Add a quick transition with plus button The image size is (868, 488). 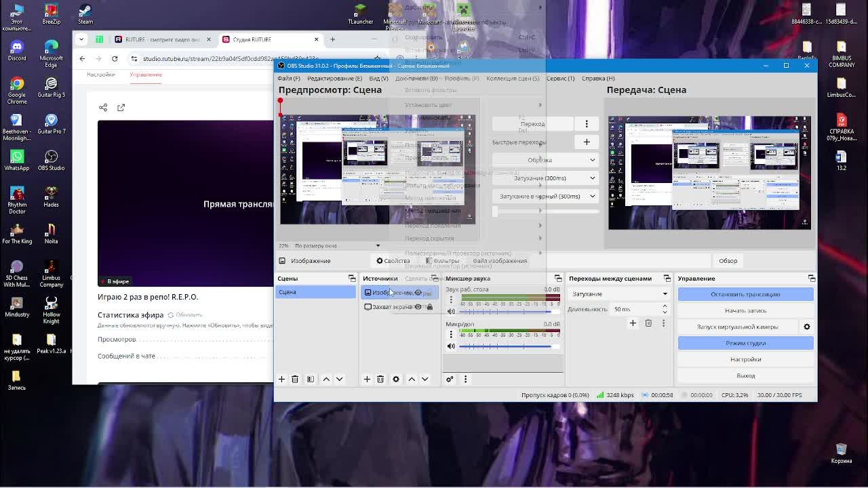[587, 142]
